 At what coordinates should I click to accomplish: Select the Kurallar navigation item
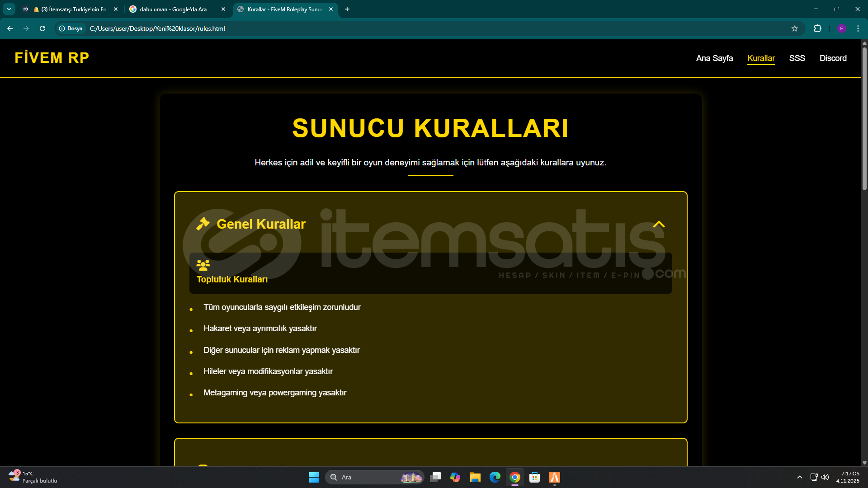(761, 58)
